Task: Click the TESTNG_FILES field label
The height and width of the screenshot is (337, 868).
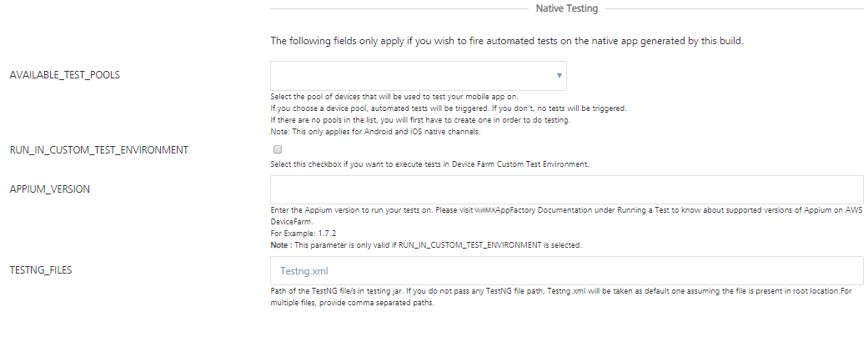Action: (x=45, y=270)
